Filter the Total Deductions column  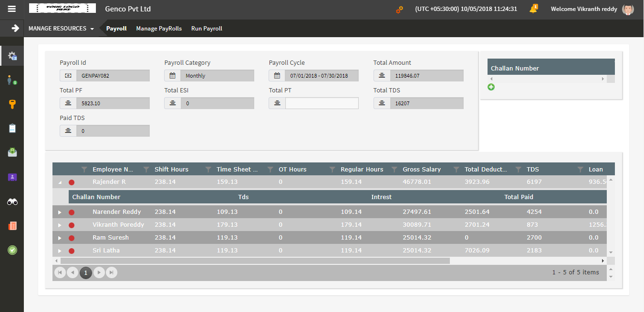518,170
